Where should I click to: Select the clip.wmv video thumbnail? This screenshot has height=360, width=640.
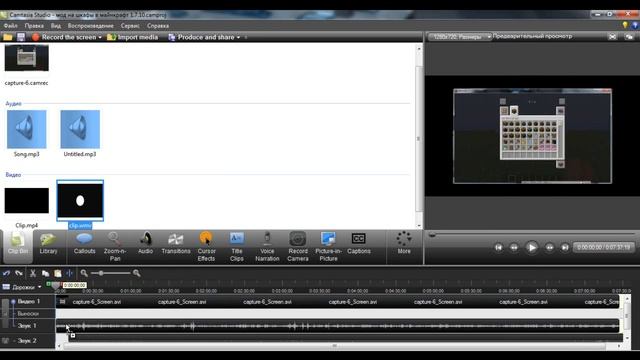pyautogui.click(x=80, y=200)
